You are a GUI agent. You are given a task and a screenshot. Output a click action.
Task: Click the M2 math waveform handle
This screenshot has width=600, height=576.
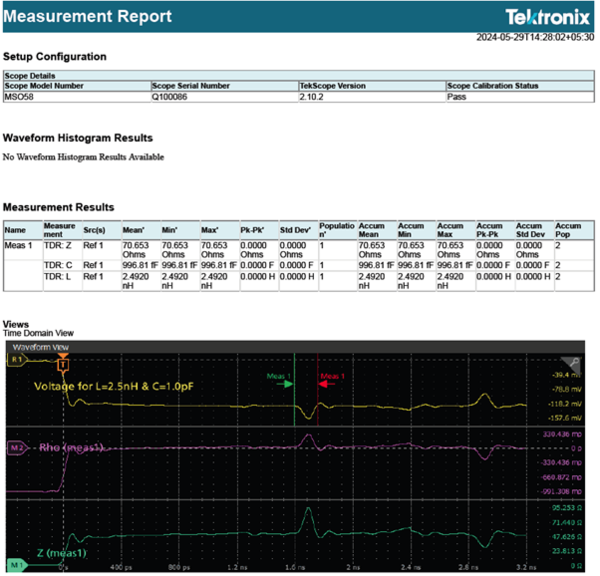[x=15, y=447]
